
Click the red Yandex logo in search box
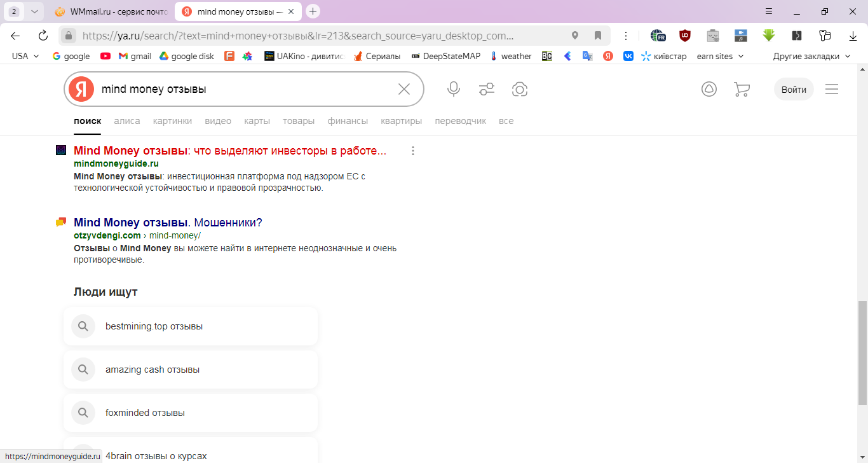(x=81, y=89)
